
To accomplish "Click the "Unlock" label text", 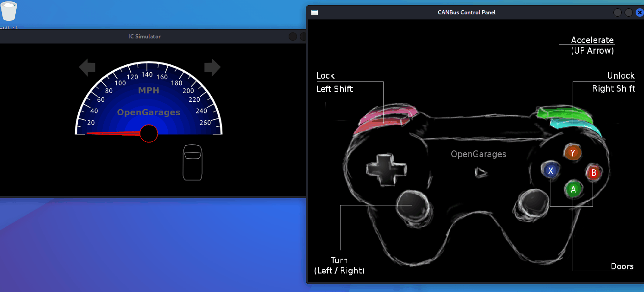I will [x=621, y=76].
